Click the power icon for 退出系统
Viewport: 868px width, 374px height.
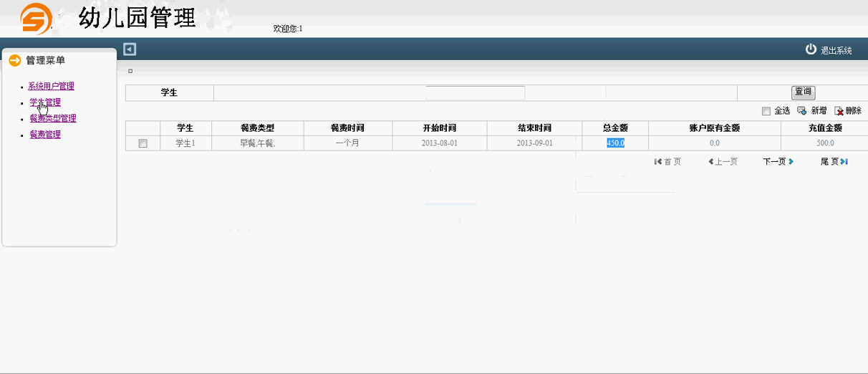pos(811,49)
